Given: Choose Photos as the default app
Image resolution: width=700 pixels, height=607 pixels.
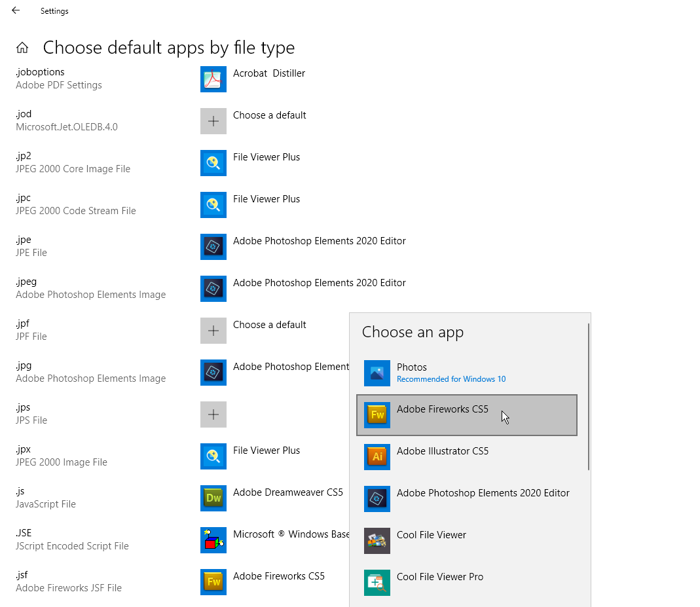Looking at the screenshot, I should [x=467, y=373].
